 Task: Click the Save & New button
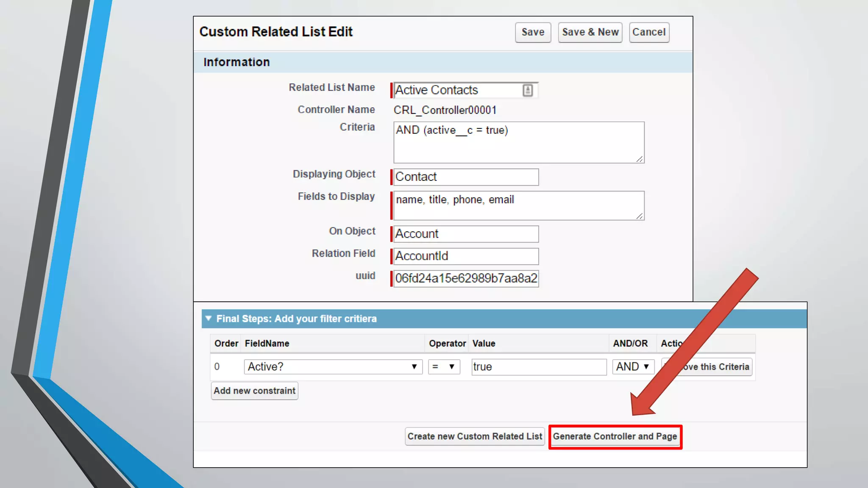pyautogui.click(x=590, y=32)
